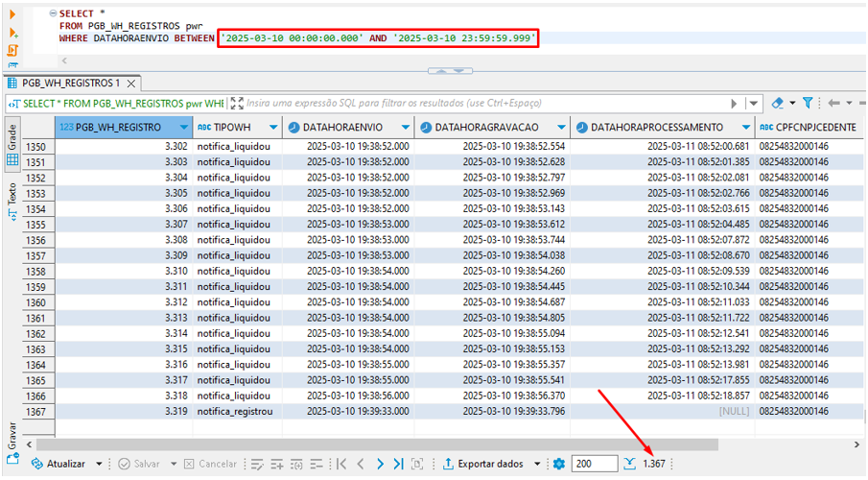Click the duplicate row icon
The width and height of the screenshot is (868, 480).
[x=296, y=465]
